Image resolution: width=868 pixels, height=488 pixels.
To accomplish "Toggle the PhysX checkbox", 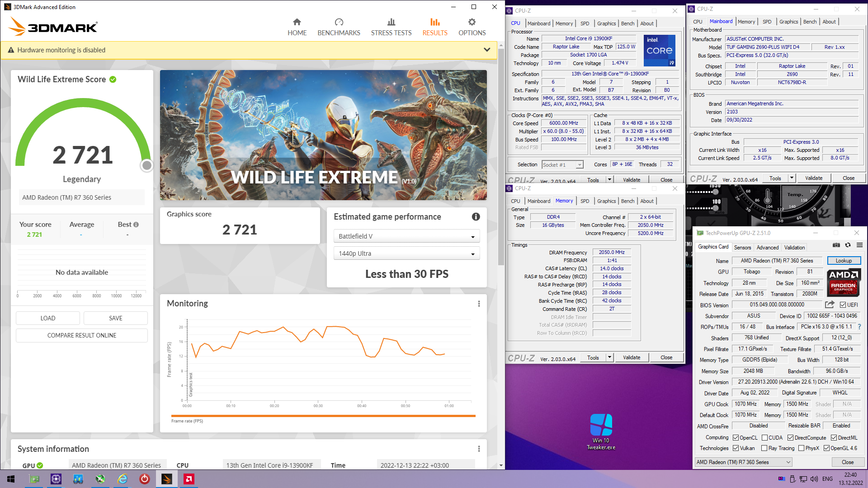I will point(801,448).
